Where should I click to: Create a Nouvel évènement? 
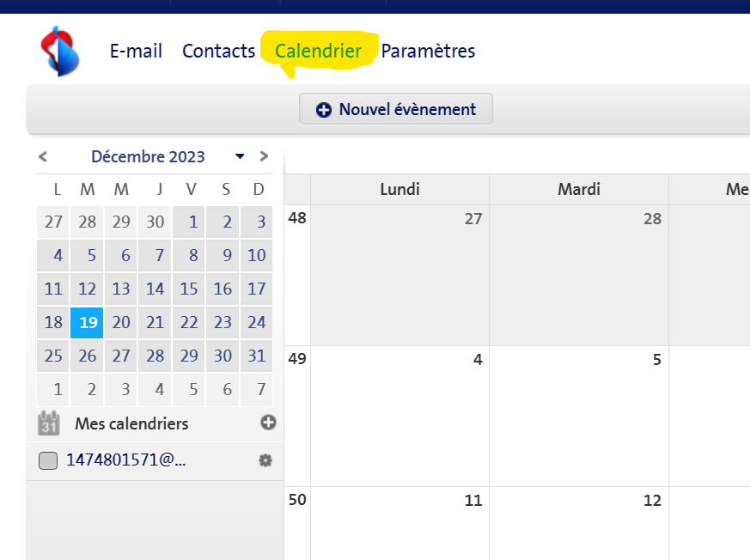coord(396,109)
